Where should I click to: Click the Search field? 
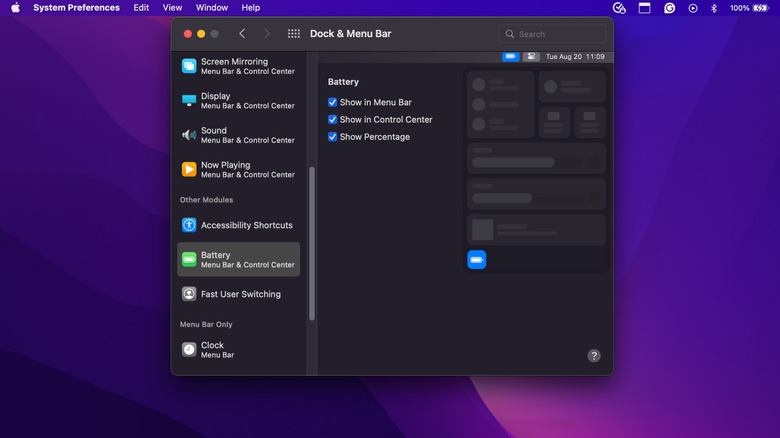pos(552,34)
